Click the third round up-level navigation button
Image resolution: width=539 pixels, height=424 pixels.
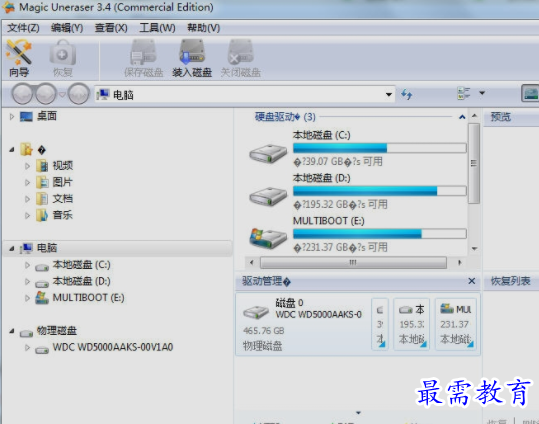coord(79,94)
